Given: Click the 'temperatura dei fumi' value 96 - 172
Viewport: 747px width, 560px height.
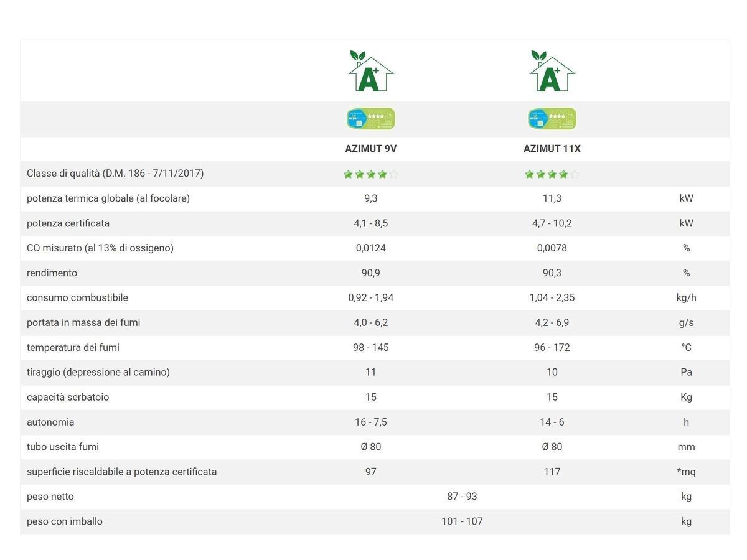Looking at the screenshot, I should [x=552, y=348].
